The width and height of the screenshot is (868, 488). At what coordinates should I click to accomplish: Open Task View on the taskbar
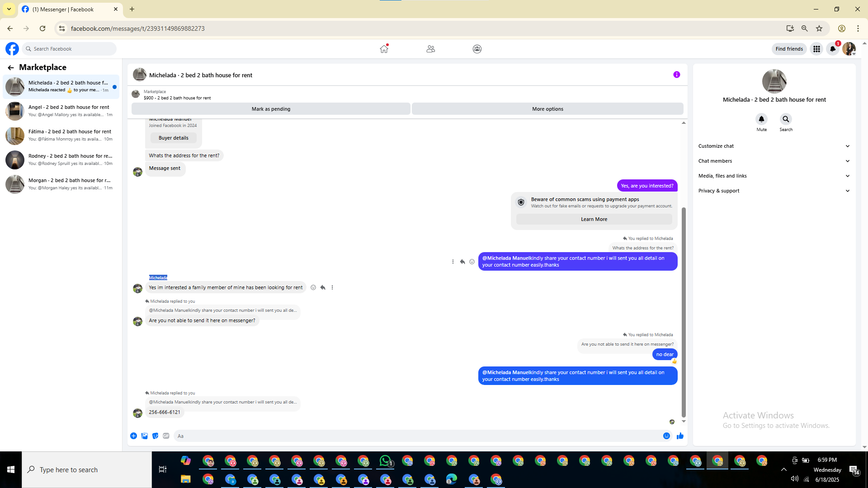(x=163, y=470)
